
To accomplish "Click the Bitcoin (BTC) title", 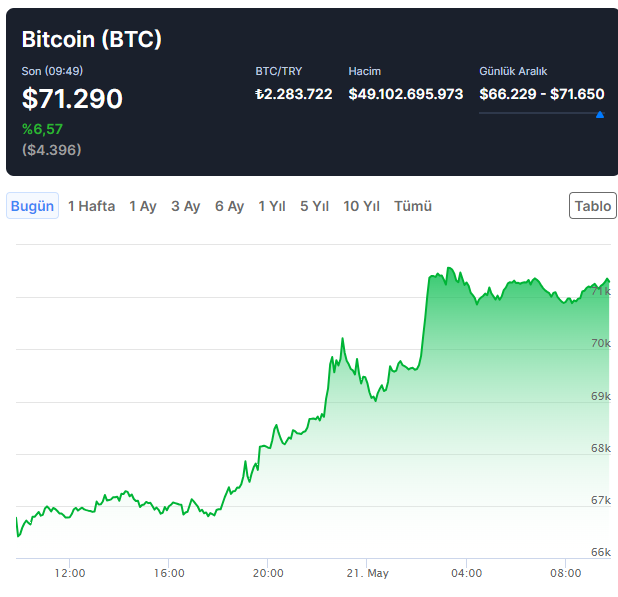I will coord(91,39).
